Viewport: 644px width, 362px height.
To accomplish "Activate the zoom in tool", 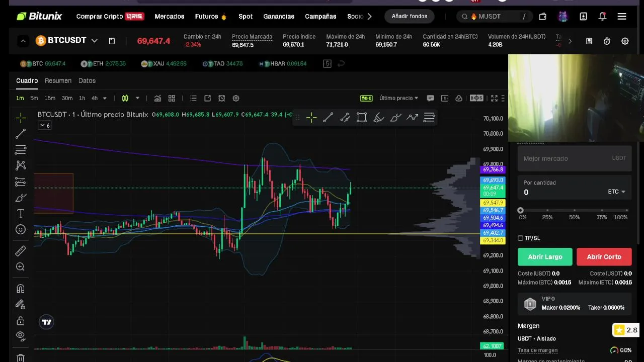I will (x=21, y=267).
